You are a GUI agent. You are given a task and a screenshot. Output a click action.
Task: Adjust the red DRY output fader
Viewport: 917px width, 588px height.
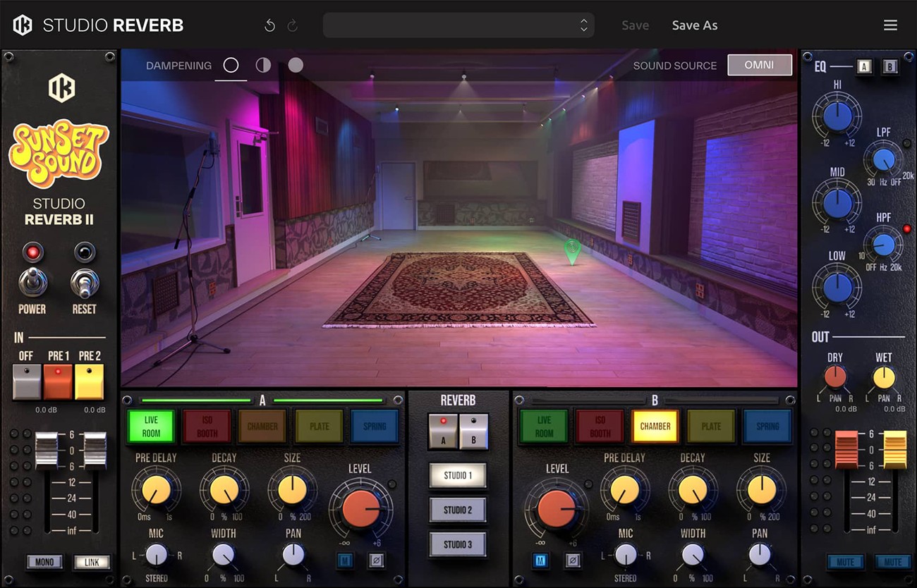[846, 449]
